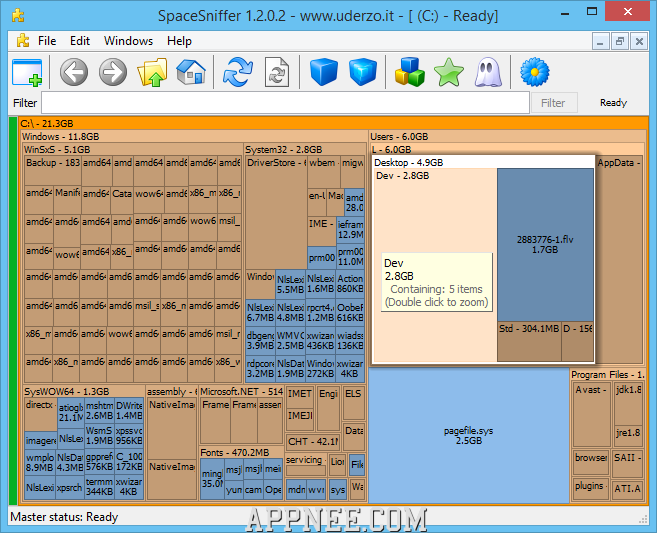
Task: Select the pagefile.sys 2.5GB block
Action: (468, 436)
